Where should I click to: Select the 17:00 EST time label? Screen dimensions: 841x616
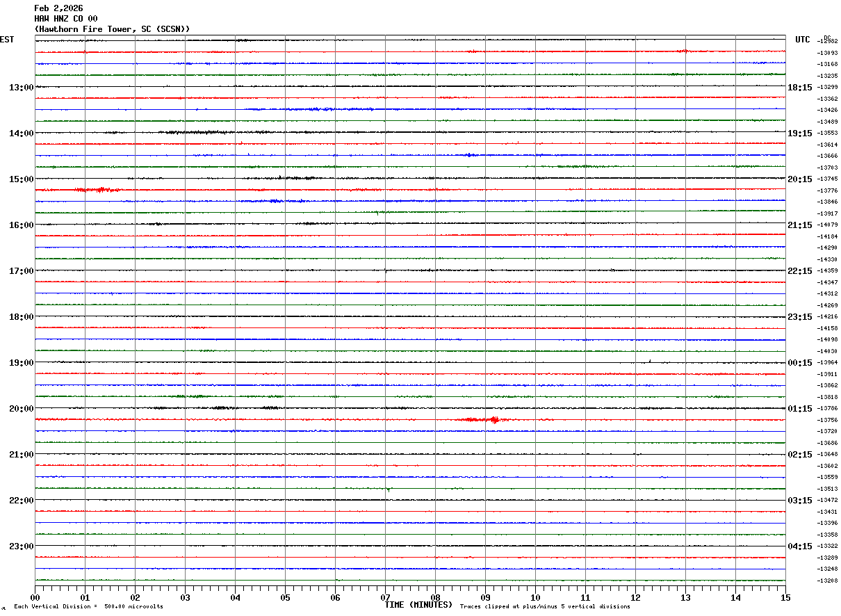click(x=21, y=270)
